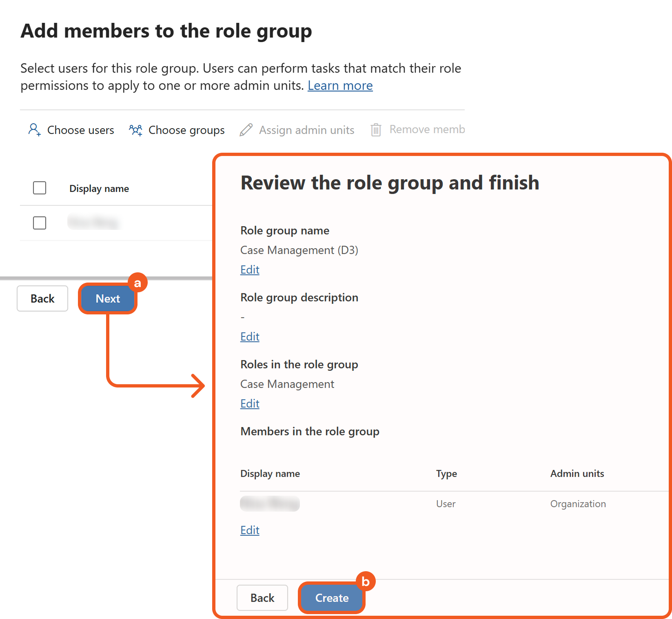The image size is (672, 619).
Task: Click the Remove members trash icon
Action: [x=376, y=130]
